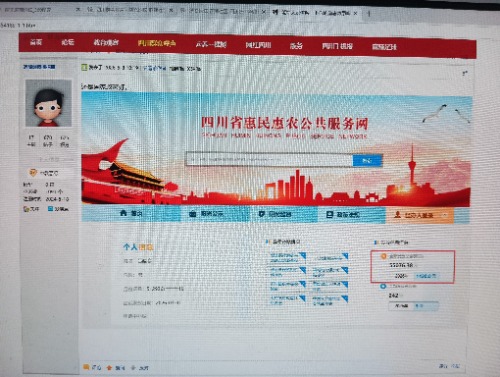Click the orange circle icon in the red-outlined box
This screenshot has height=377, width=500.
383,256
